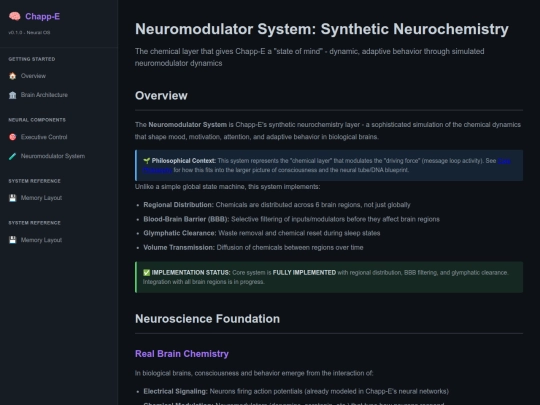This screenshot has width=540, height=405.
Task: Click the brain logo icon beside Chapp-E
Action: (x=14, y=16)
